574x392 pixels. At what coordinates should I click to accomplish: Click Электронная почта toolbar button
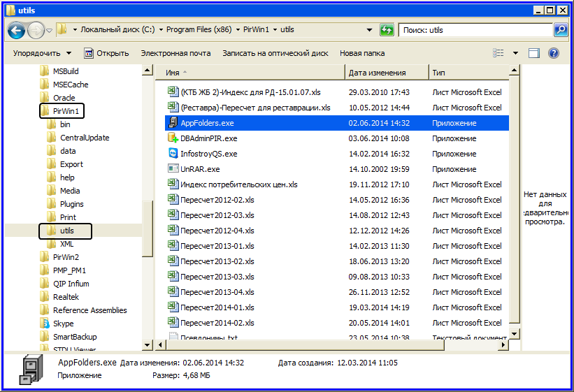pyautogui.click(x=175, y=53)
